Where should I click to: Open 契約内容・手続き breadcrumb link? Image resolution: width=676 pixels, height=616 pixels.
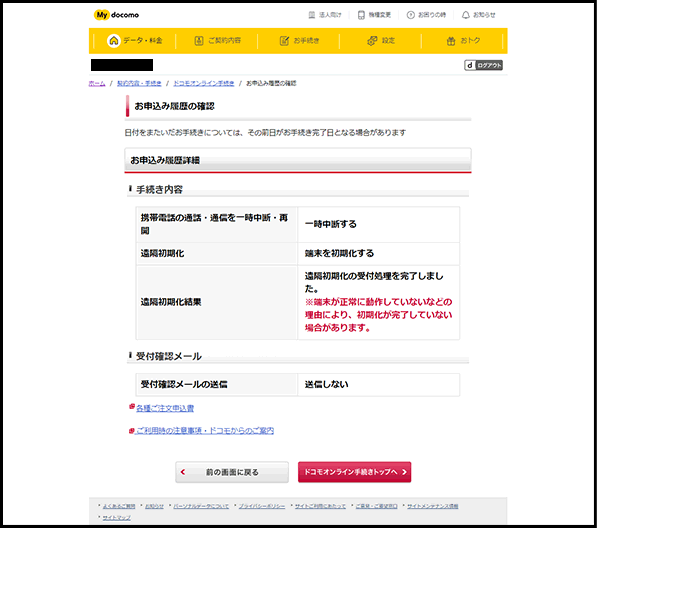click(x=139, y=83)
